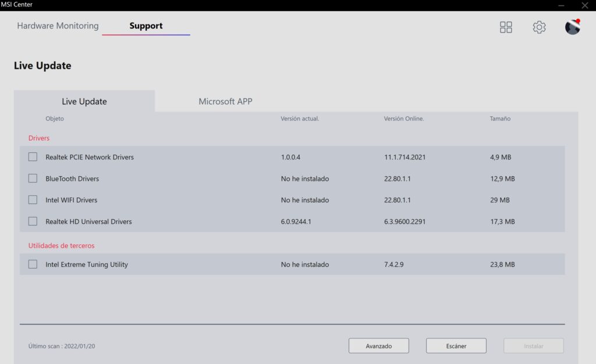Click Último scan date text
The width and height of the screenshot is (596, 364).
(x=62, y=346)
